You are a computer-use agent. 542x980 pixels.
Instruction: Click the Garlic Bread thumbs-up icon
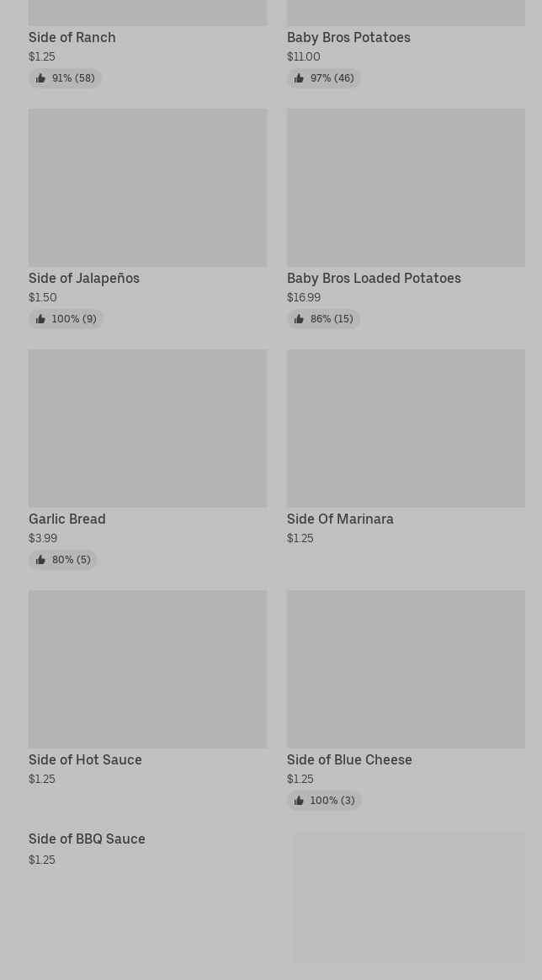tap(40, 560)
